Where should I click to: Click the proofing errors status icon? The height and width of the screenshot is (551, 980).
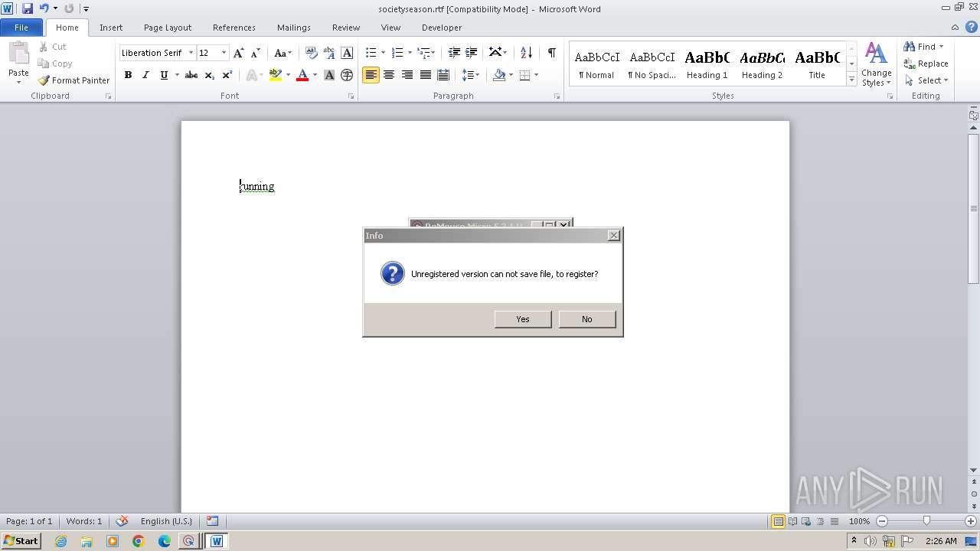click(x=122, y=521)
